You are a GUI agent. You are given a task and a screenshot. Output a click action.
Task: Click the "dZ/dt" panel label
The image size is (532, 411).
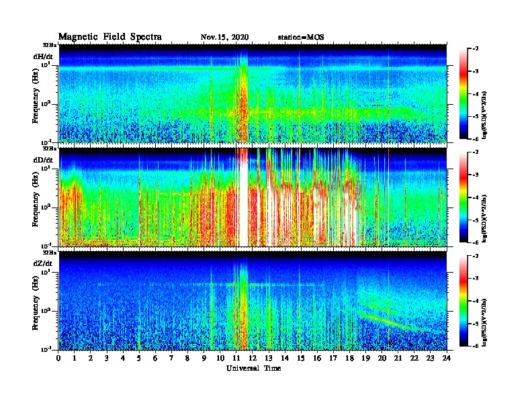[43, 263]
